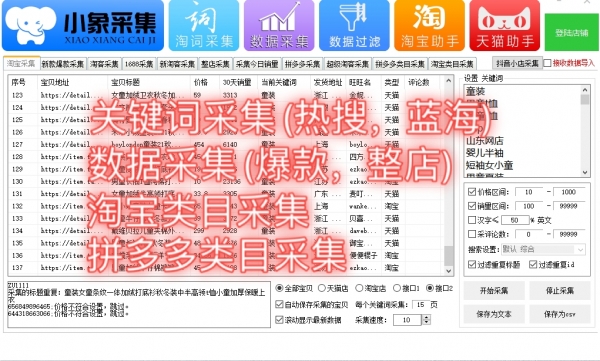600x361 pixels.
Task: Click the keyword list scroll-down arrow
Action: (x=585, y=173)
